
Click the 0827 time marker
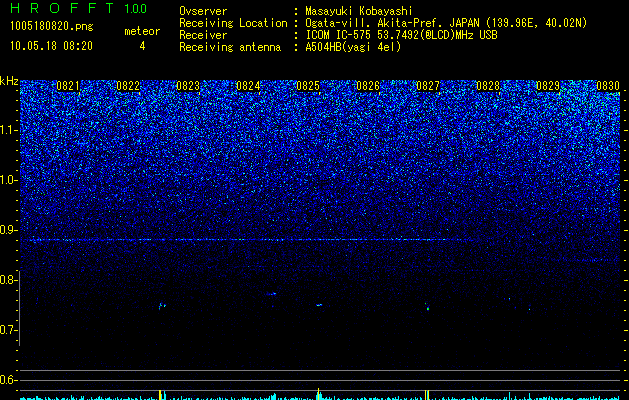coord(428,86)
